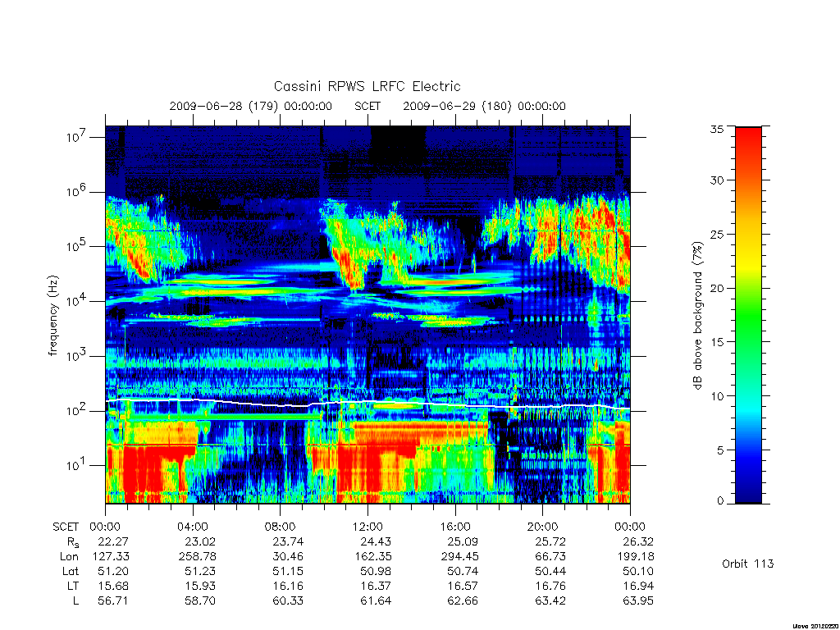Click the color bar value '20'
This screenshot has height=630, width=840.
coord(717,288)
